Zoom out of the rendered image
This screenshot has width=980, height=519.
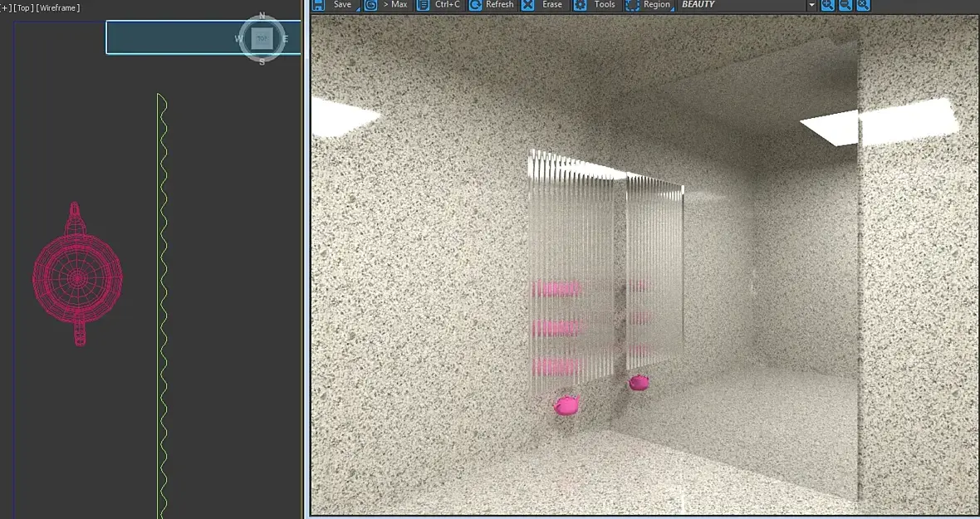(845, 4)
